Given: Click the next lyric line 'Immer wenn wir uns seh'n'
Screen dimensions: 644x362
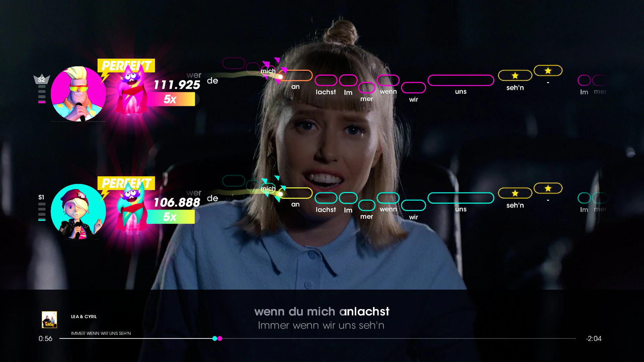Looking at the screenshot, I should [x=321, y=325].
